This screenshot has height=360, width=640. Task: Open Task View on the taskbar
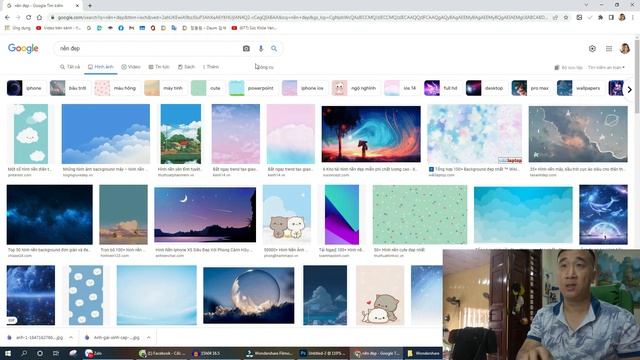click(56, 353)
